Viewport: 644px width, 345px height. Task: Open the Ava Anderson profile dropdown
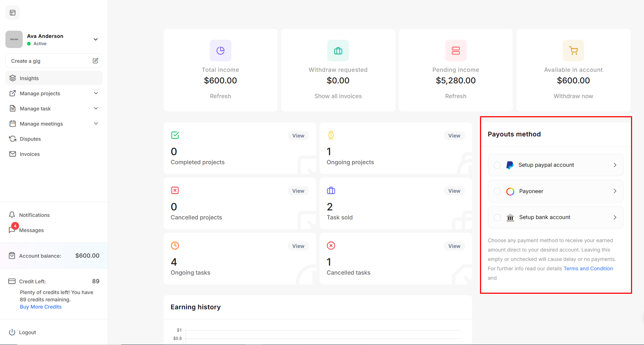tap(96, 39)
